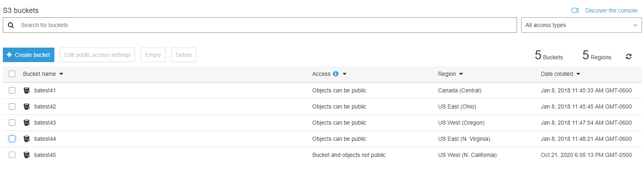Screen dimensions: 644x169
Task: Toggle the select-all buckets header checkbox
Action: point(12,74)
